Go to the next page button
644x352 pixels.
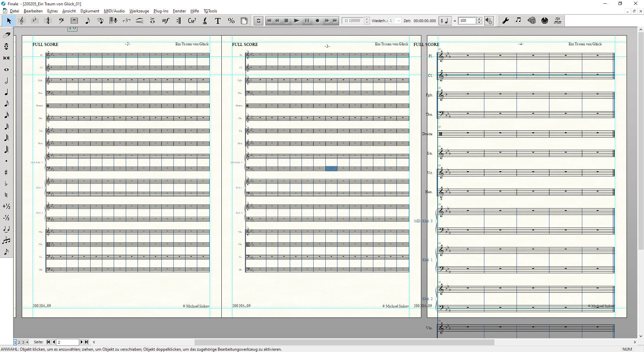pyautogui.click(x=82, y=342)
